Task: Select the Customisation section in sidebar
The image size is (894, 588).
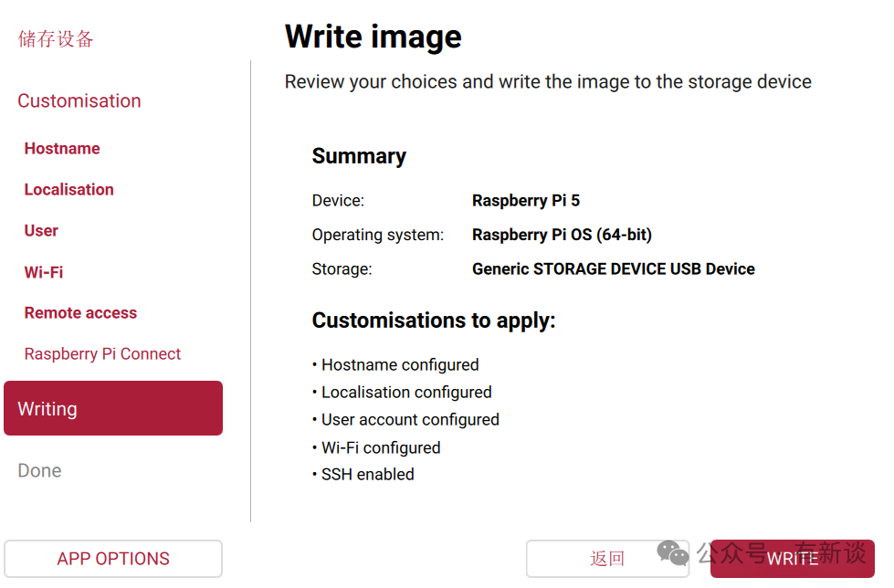Action: point(79,101)
